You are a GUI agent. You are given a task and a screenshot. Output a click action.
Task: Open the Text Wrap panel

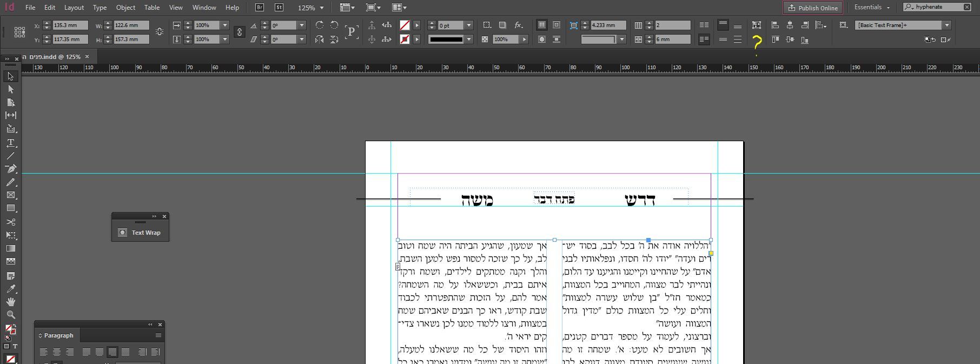(x=140, y=233)
